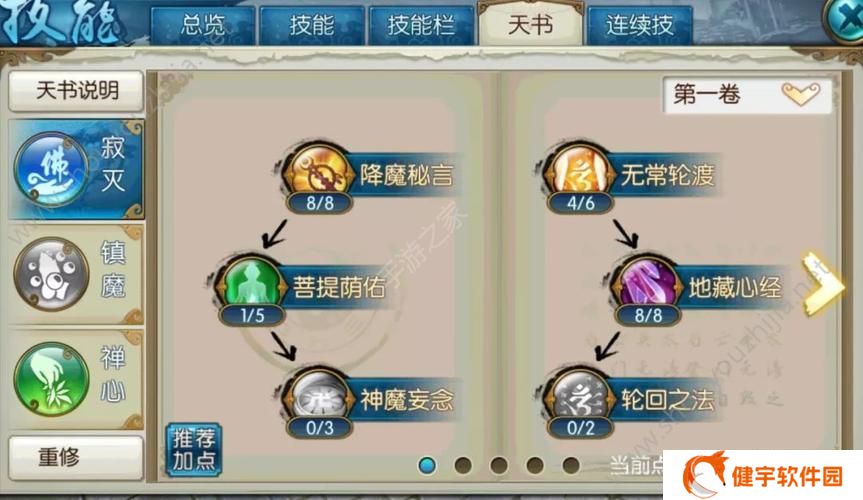Image resolution: width=863 pixels, height=500 pixels.
Task: Select the 镇魔 branch icon
Action: 51,273
